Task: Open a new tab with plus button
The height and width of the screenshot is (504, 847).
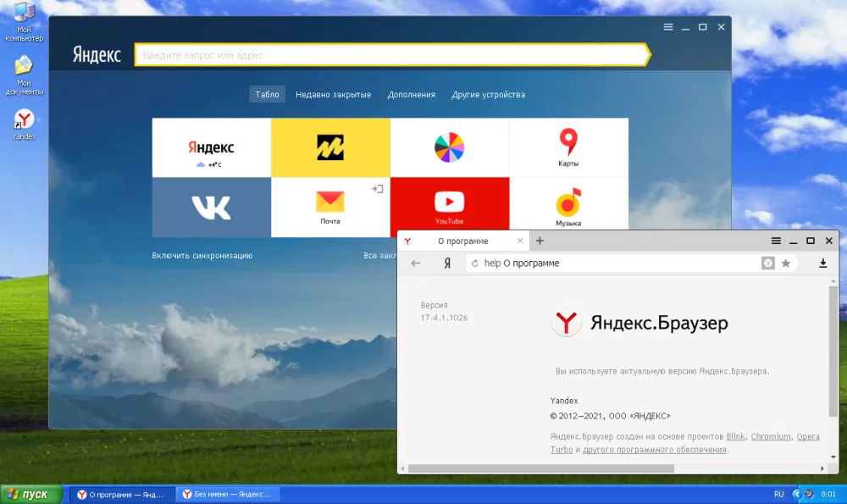Action: [x=540, y=241]
